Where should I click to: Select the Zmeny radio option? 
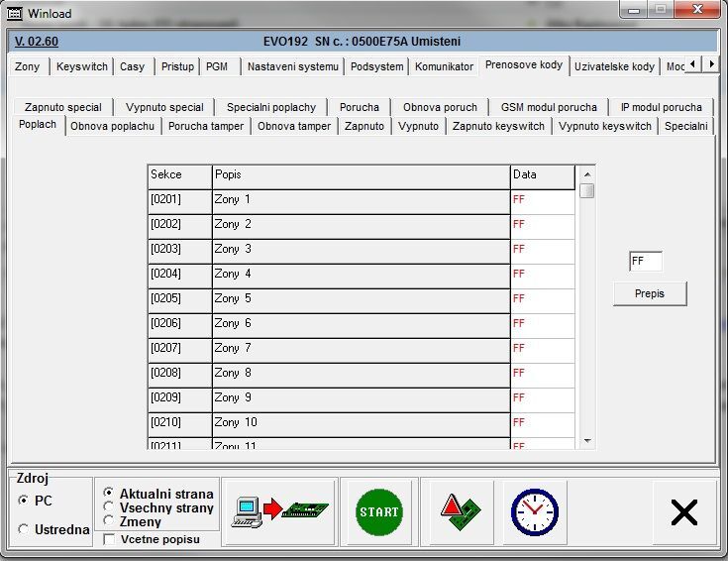109,521
